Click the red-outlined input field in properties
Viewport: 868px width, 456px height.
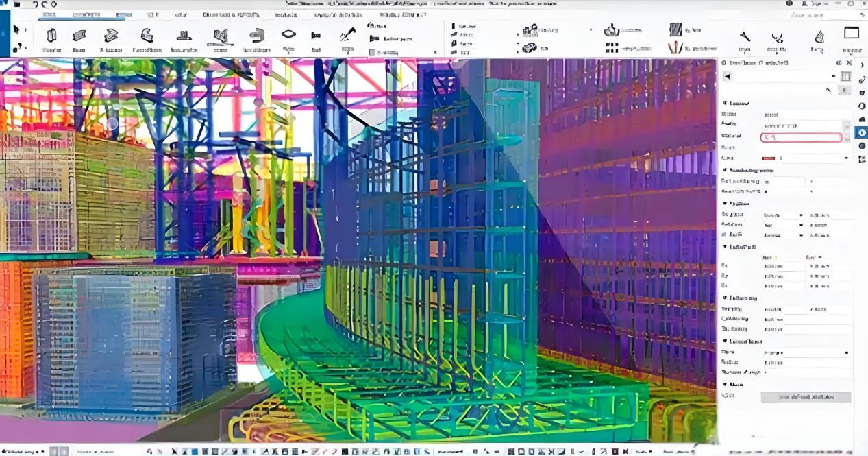(801, 137)
